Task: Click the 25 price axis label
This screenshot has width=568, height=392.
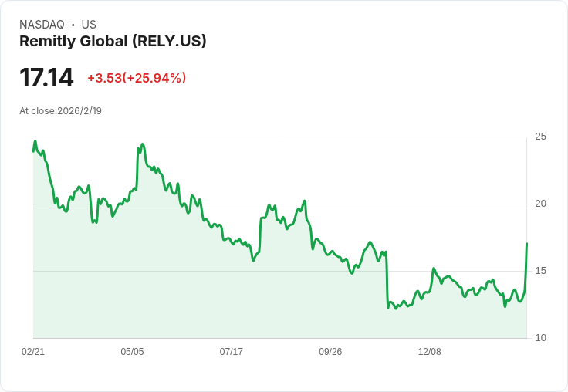Action: pyautogui.click(x=541, y=137)
